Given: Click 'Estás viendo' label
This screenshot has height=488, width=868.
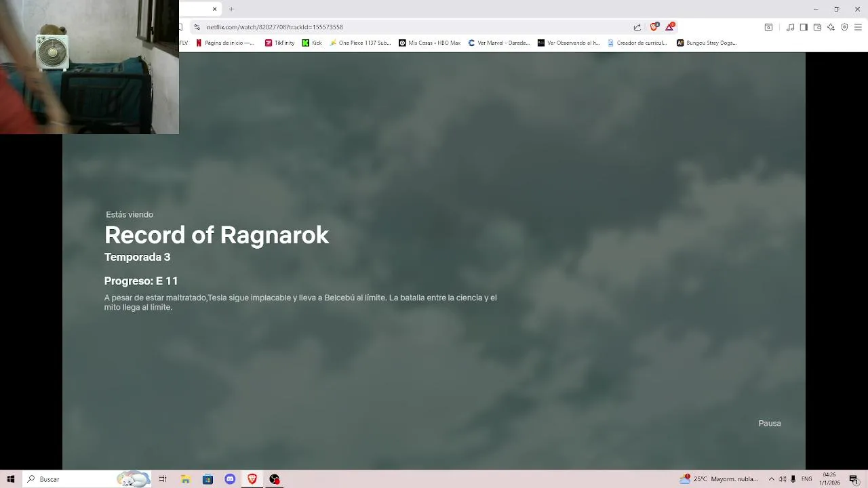Looking at the screenshot, I should pyautogui.click(x=130, y=215).
